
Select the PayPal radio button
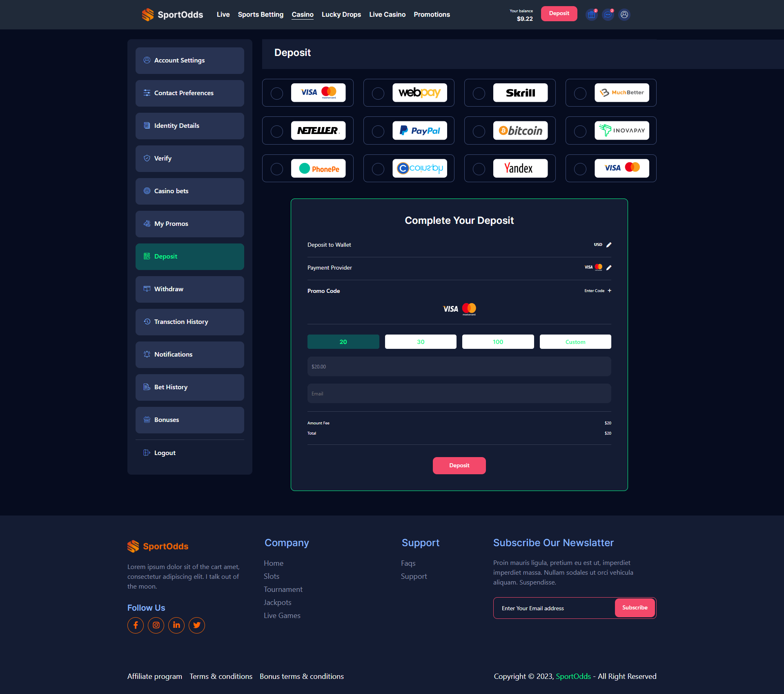coord(378,131)
